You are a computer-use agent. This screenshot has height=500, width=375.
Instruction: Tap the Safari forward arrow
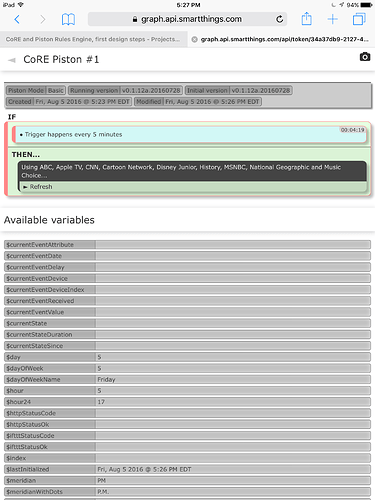[x=42, y=19]
